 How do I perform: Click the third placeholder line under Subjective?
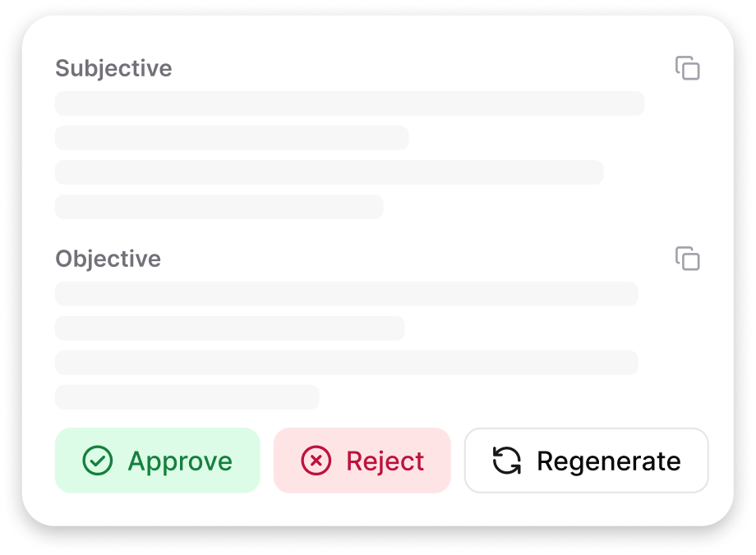[329, 172]
